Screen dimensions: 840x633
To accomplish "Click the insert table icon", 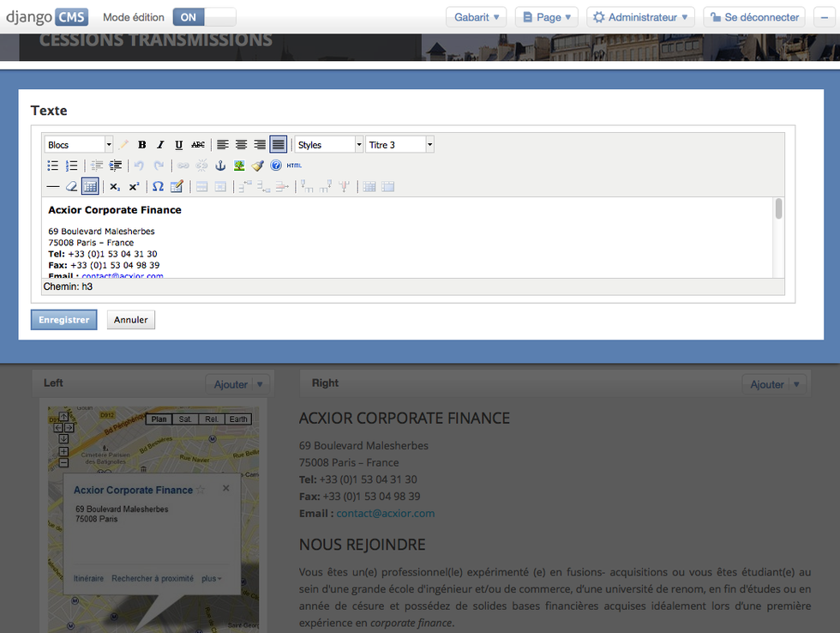I will point(90,186).
